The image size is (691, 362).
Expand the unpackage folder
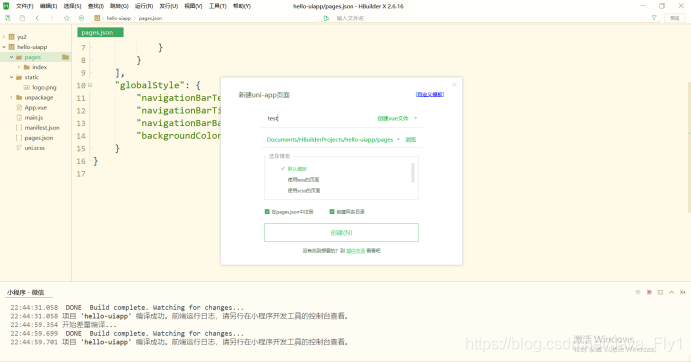(x=11, y=97)
